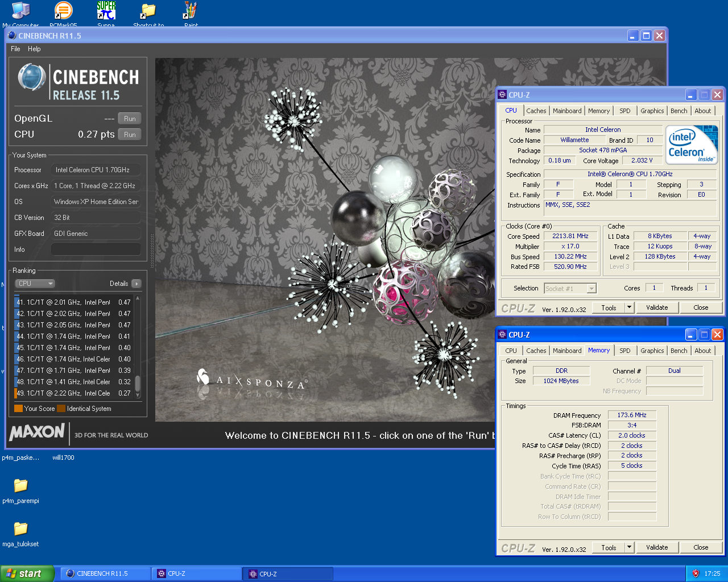The width and height of the screenshot is (728, 582).
Task: Switch to second CPU-Z taskbar button
Action: pos(288,573)
